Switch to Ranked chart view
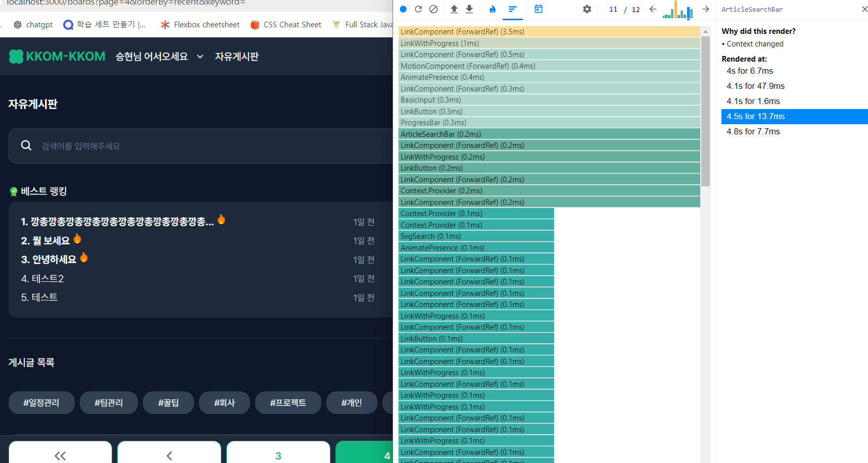Screen dimensions: 868x463 pyautogui.click(x=513, y=9)
